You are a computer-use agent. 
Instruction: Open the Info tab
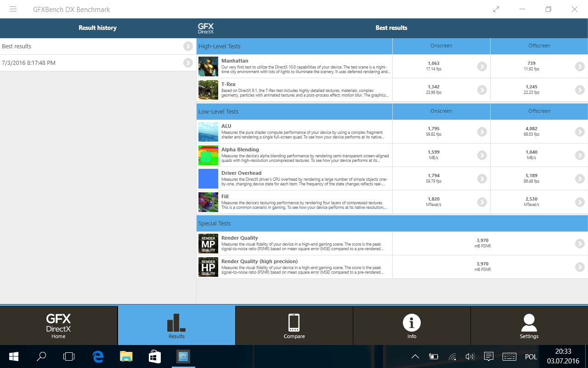click(412, 326)
